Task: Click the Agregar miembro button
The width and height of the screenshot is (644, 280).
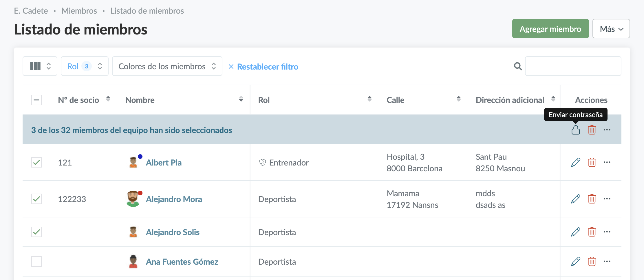Action: 550,29
